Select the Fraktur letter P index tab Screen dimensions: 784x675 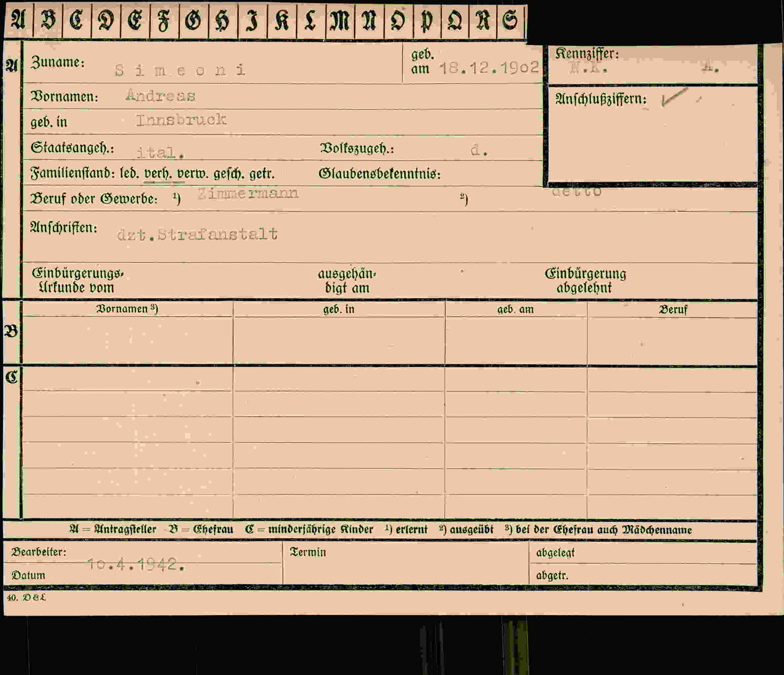point(427,20)
